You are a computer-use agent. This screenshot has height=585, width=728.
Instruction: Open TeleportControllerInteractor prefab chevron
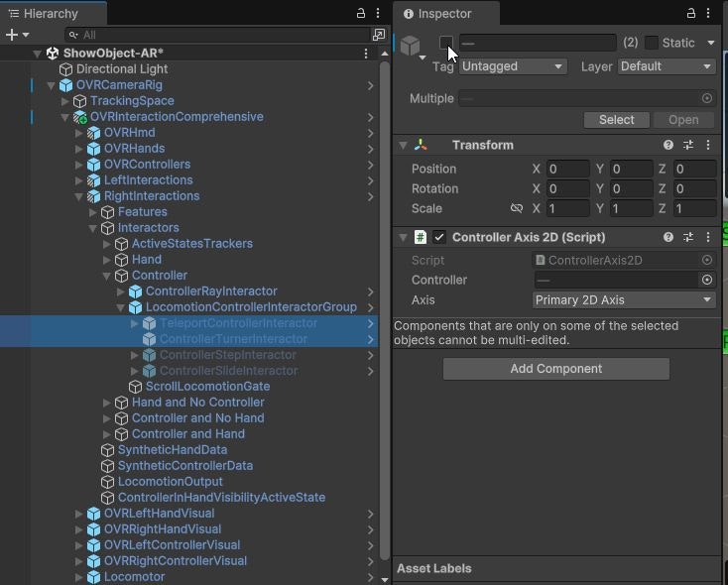370,323
